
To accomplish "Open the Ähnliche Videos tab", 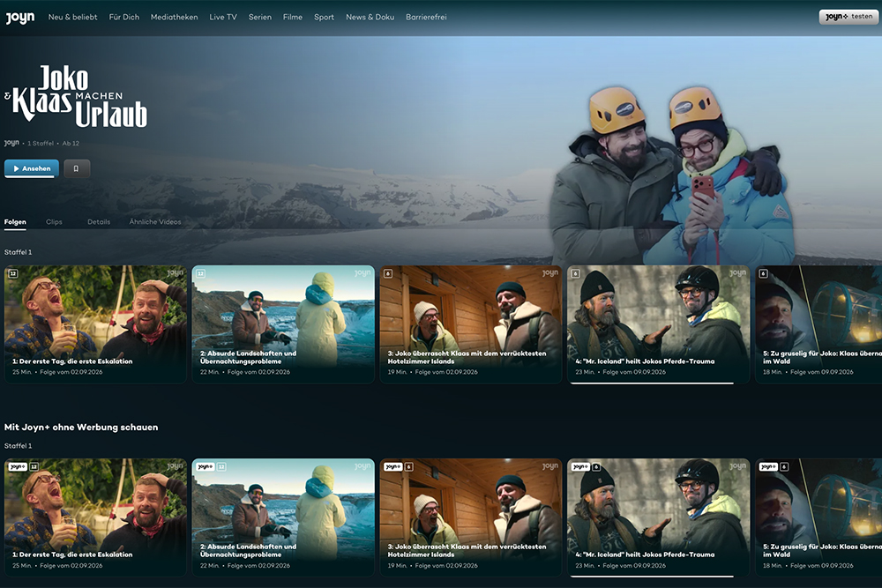I will coord(155,222).
